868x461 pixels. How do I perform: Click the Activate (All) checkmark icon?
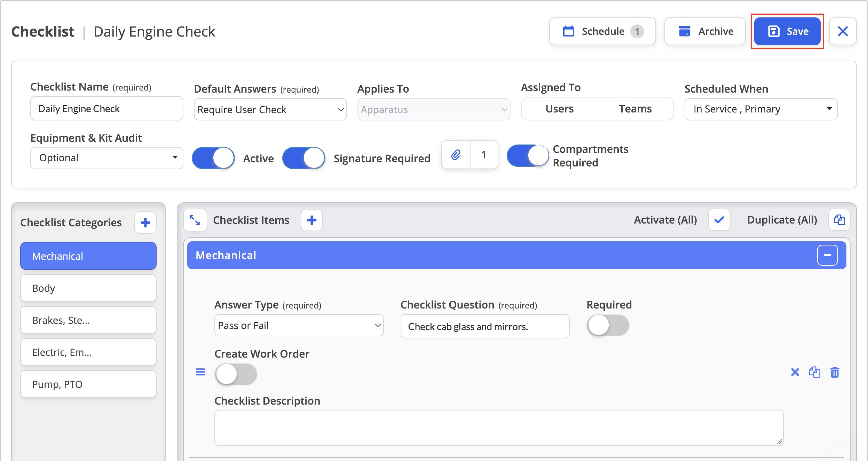pyautogui.click(x=719, y=220)
